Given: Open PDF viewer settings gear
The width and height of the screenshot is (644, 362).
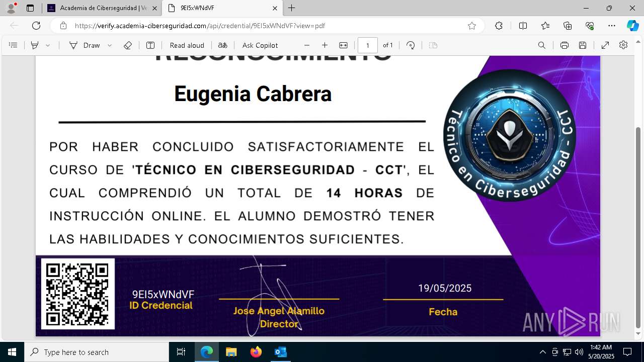Looking at the screenshot, I should coord(623,45).
